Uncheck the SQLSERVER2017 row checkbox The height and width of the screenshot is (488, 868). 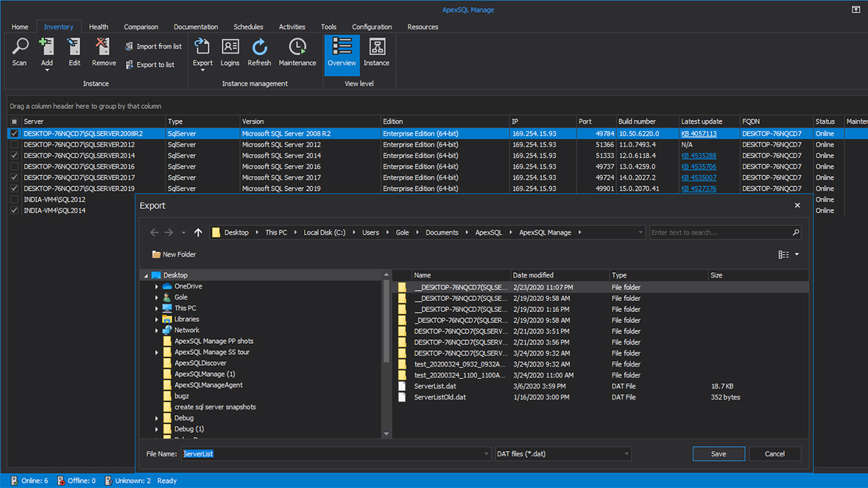(x=15, y=177)
